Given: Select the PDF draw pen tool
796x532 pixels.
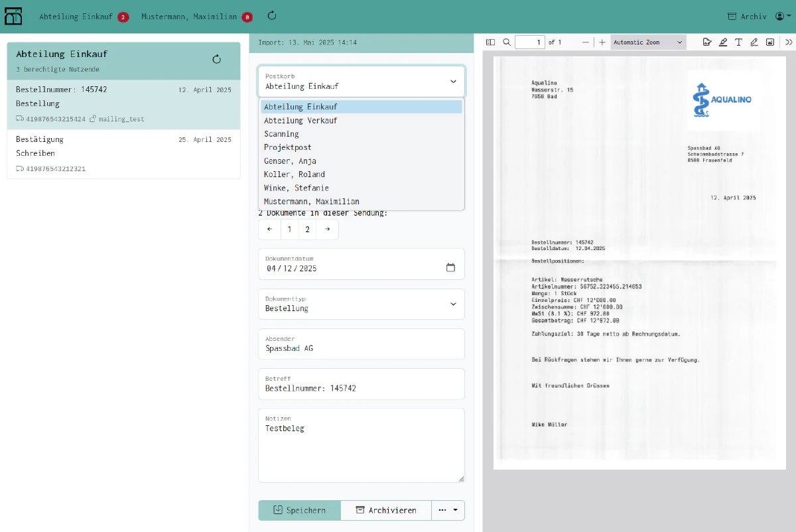Looking at the screenshot, I should [754, 42].
